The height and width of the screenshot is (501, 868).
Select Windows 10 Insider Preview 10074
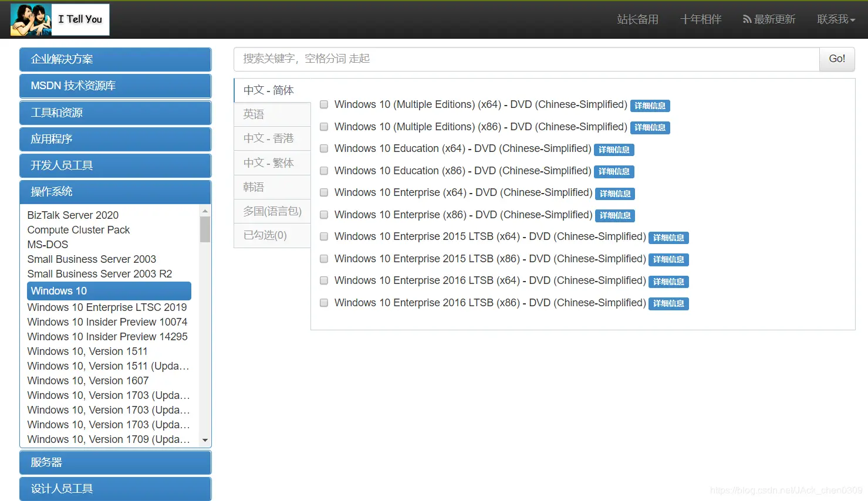tap(107, 322)
